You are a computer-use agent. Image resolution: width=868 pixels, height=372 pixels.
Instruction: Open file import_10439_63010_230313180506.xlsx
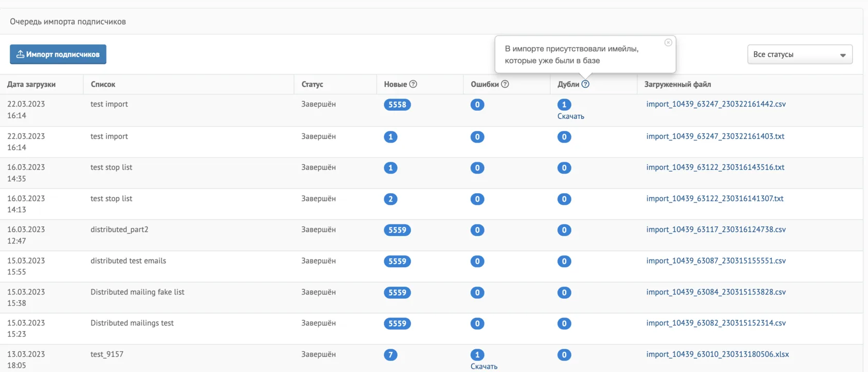[x=718, y=354]
